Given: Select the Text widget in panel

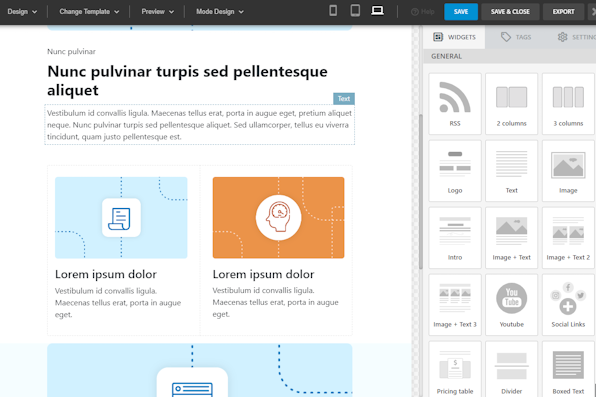Looking at the screenshot, I should pyautogui.click(x=512, y=171).
